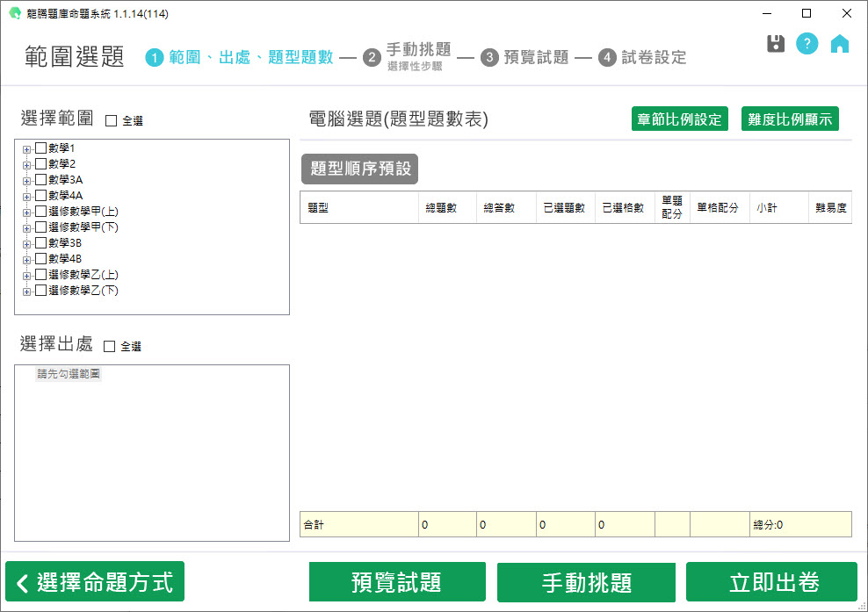Click the 章節比例設定 button
Viewport: 868px width, 612px height.
click(x=679, y=119)
